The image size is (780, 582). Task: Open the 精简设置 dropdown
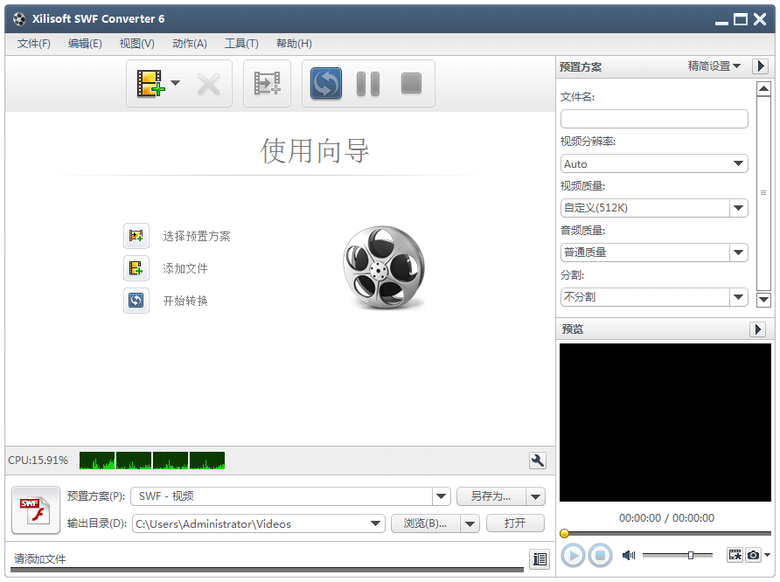714,66
